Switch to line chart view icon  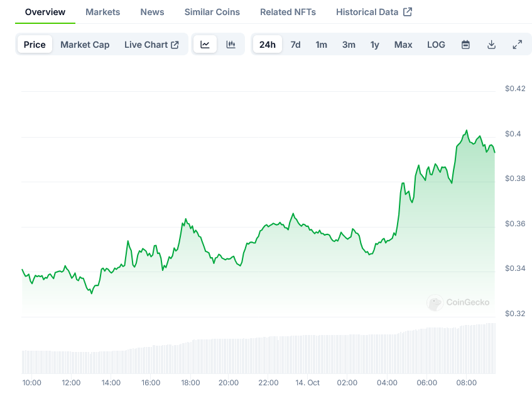(x=205, y=45)
